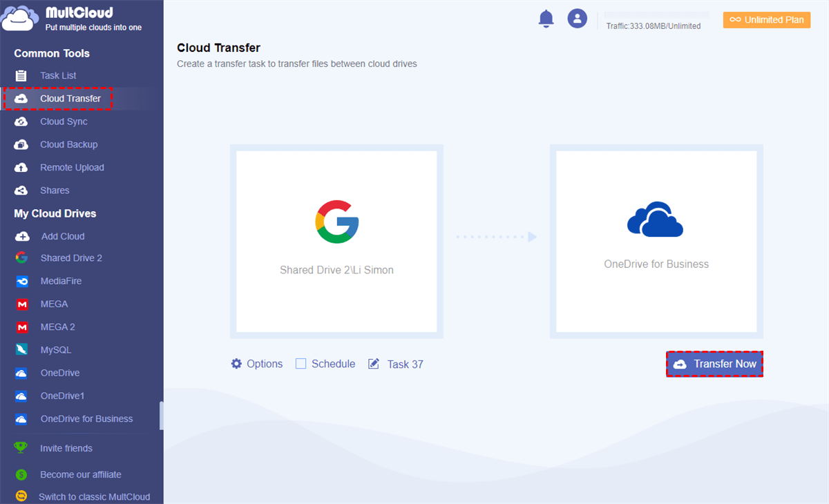The width and height of the screenshot is (829, 504).
Task: Click Traffic:333.08MB/Unlimited text
Action: [x=654, y=26]
